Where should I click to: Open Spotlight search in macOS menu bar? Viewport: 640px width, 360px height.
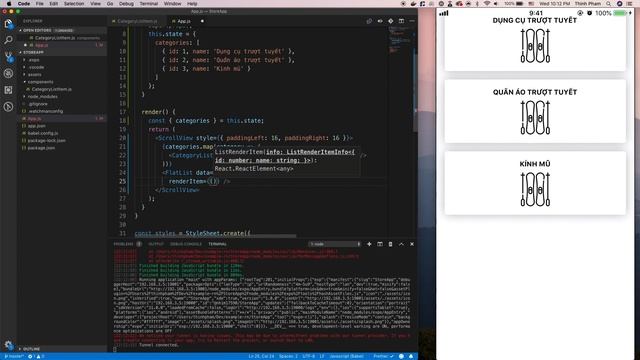(608, 4)
